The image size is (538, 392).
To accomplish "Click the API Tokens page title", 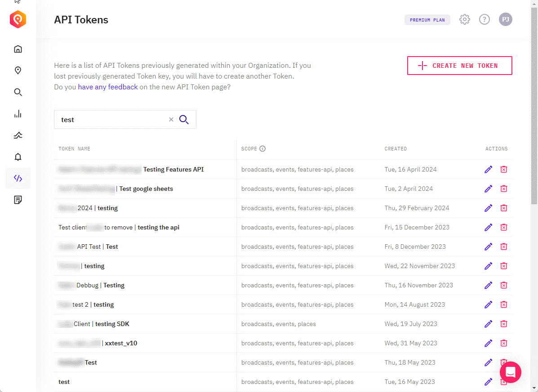I will [x=81, y=19].
